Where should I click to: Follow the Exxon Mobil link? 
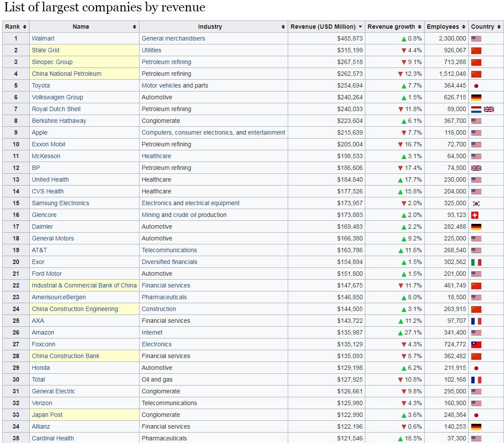[48, 144]
